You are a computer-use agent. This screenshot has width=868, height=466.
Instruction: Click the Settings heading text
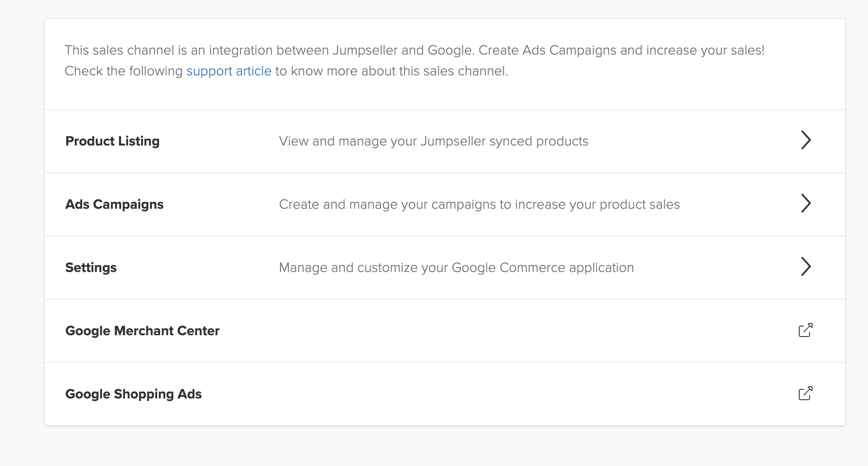point(91,268)
